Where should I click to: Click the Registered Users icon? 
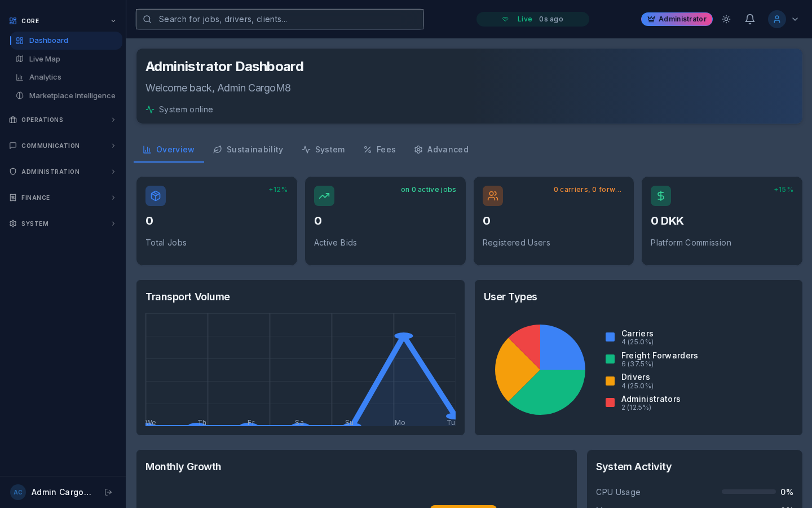point(493,196)
